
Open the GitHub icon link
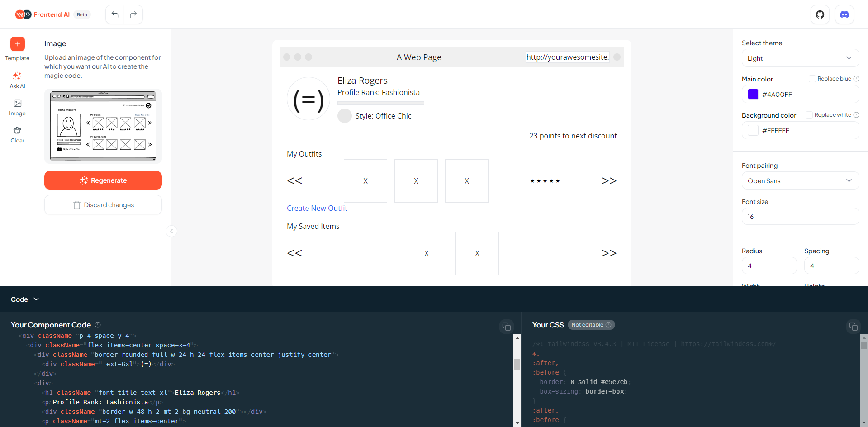click(x=820, y=14)
